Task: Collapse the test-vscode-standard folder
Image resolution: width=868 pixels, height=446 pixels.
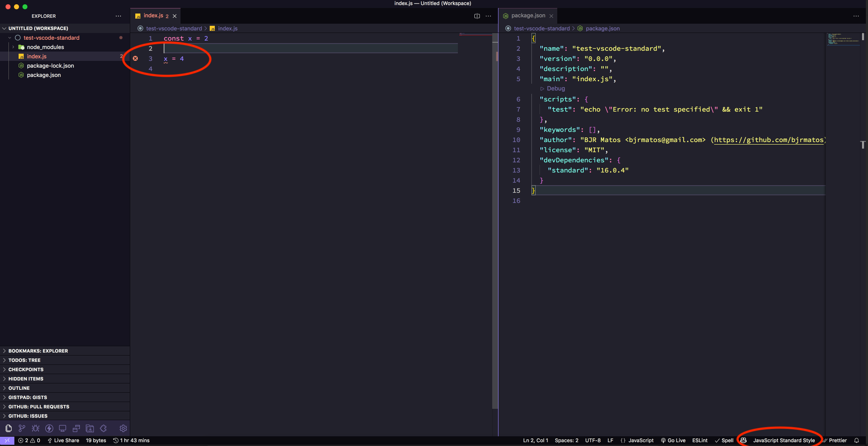Action: click(9, 38)
